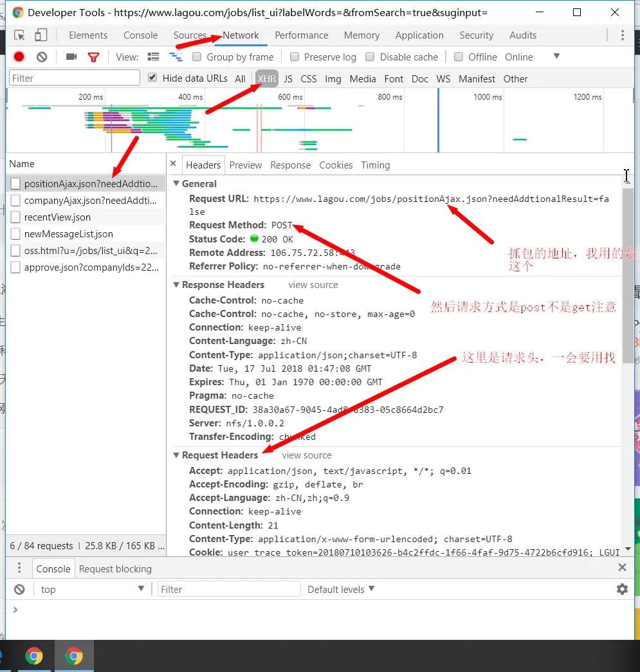Switch to the Preview tab
The image size is (640, 672).
245,165
